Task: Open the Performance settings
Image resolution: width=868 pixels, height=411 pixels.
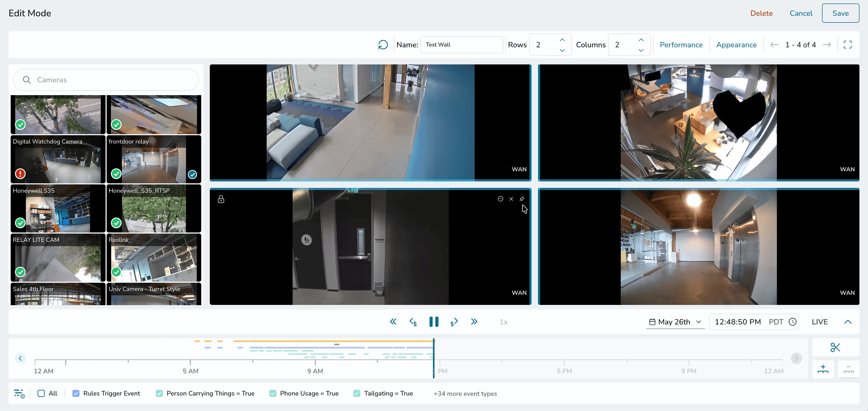Action: coord(681,45)
